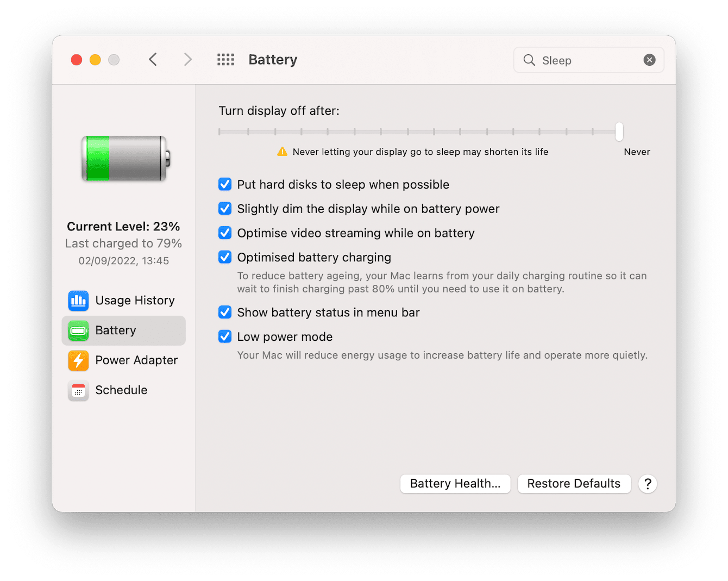This screenshot has width=728, height=581.
Task: Click the Battery Health button
Action: [x=455, y=484]
